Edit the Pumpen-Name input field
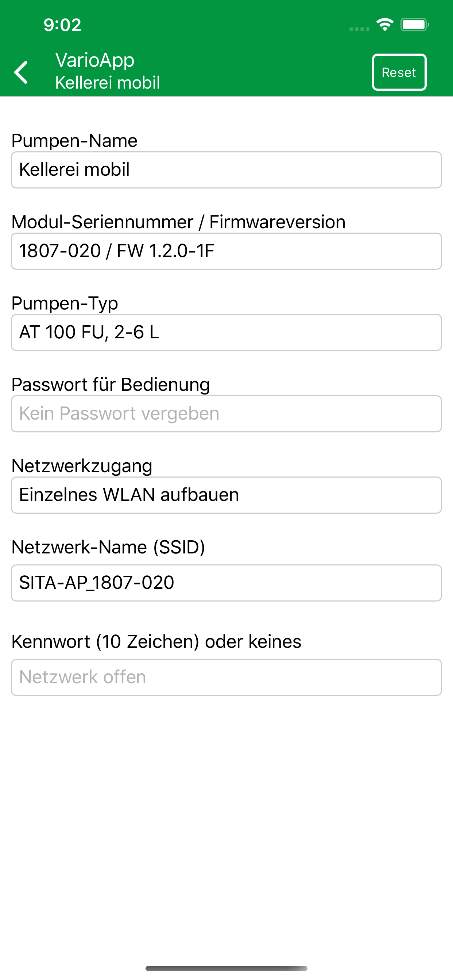 click(226, 170)
